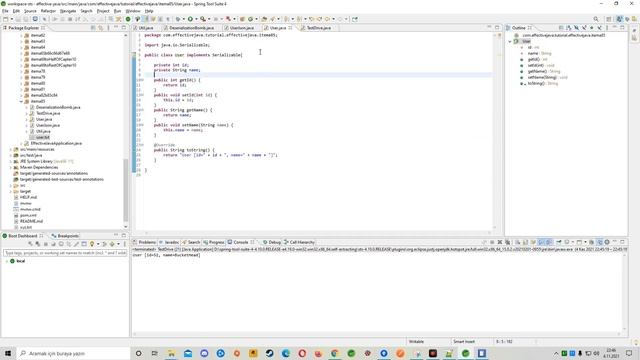Viewport: 640px width, 360px height.
Task: Collapse the itema85 package in Package Explorer
Action: click(21, 101)
